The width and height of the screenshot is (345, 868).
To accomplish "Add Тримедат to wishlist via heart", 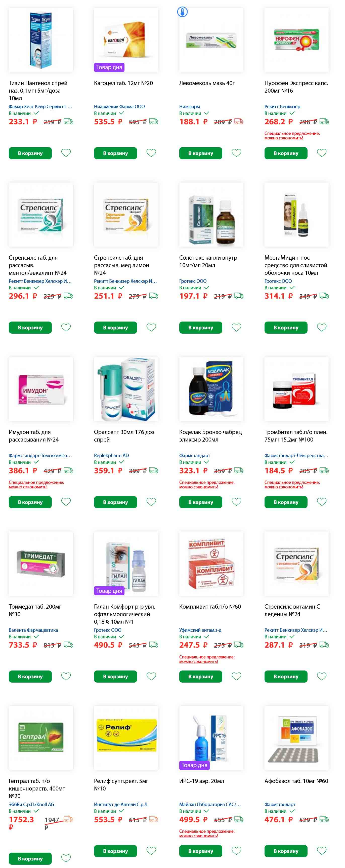I will pyautogui.click(x=66, y=676).
